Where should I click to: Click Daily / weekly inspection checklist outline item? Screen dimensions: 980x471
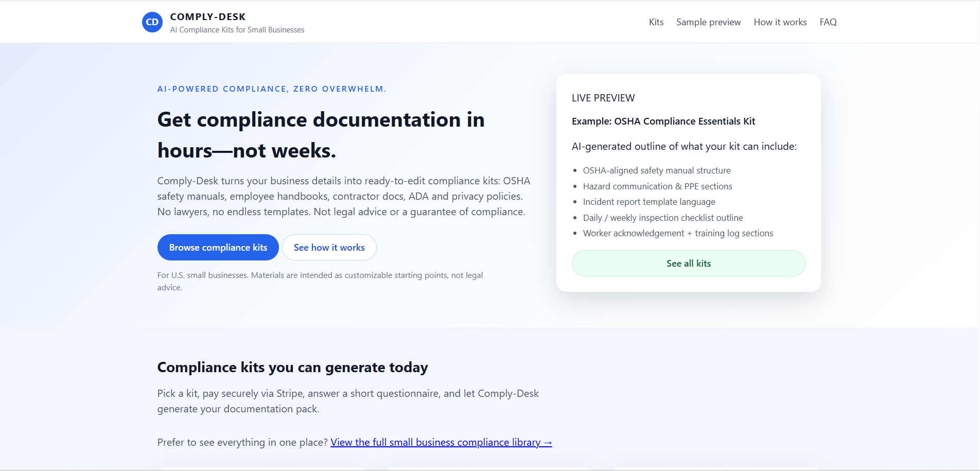[x=663, y=218]
